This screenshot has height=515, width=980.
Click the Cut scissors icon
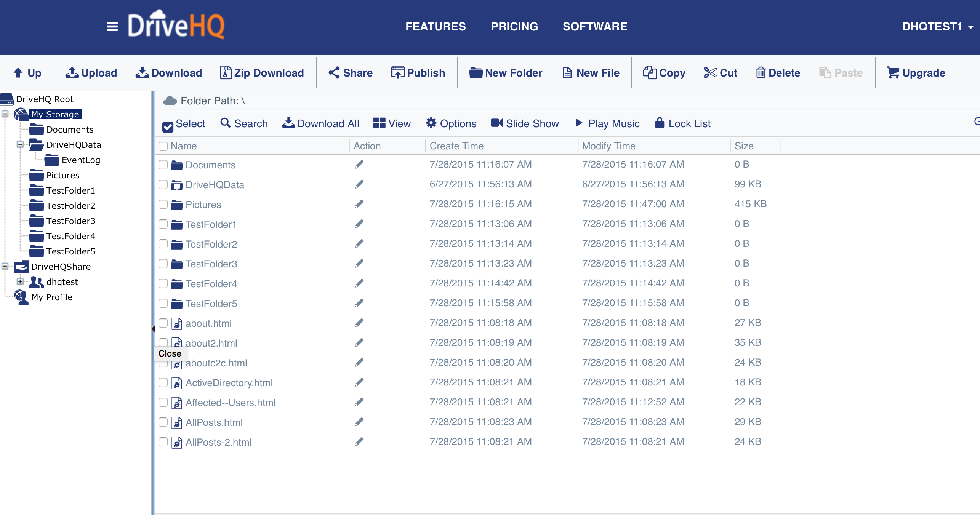710,72
